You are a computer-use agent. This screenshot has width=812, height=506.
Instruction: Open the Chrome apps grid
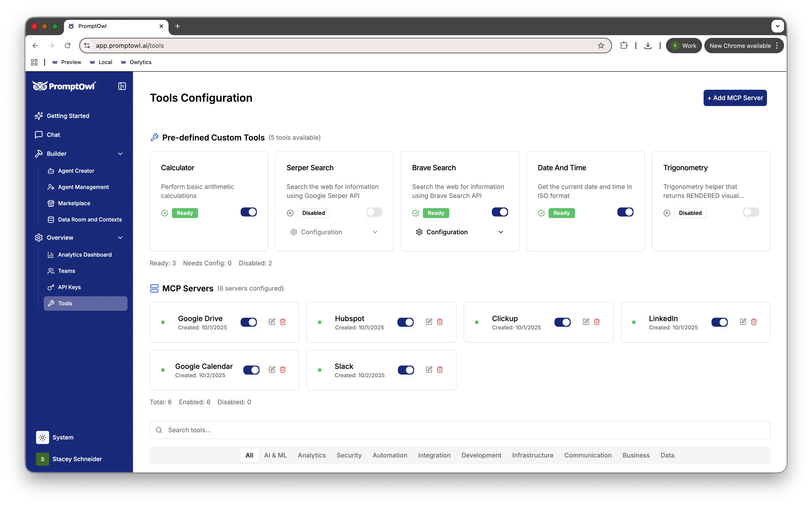[x=34, y=62]
